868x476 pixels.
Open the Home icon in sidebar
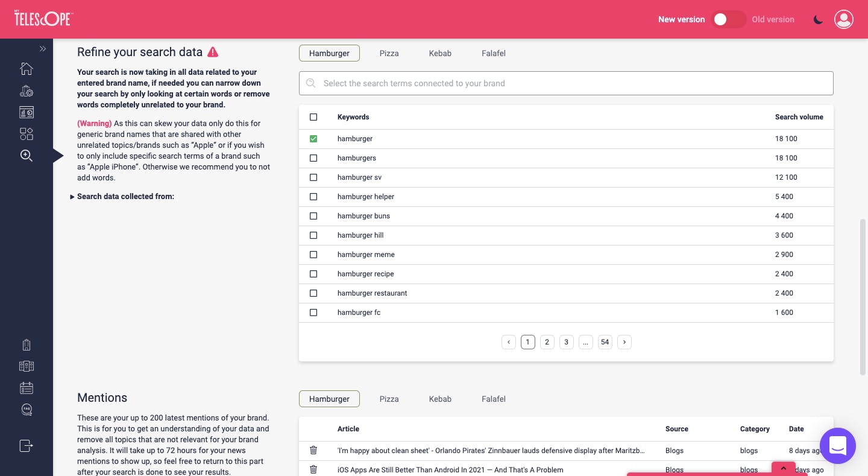27,69
